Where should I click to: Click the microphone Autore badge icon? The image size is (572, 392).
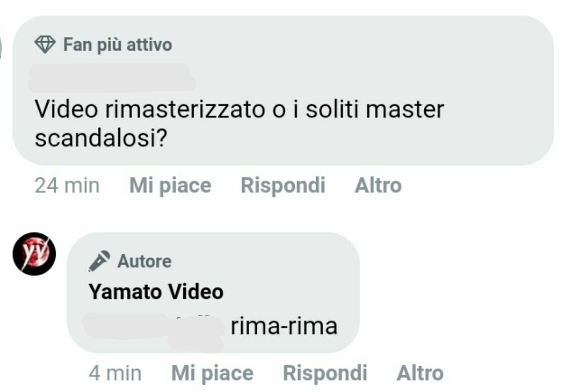coord(99,261)
